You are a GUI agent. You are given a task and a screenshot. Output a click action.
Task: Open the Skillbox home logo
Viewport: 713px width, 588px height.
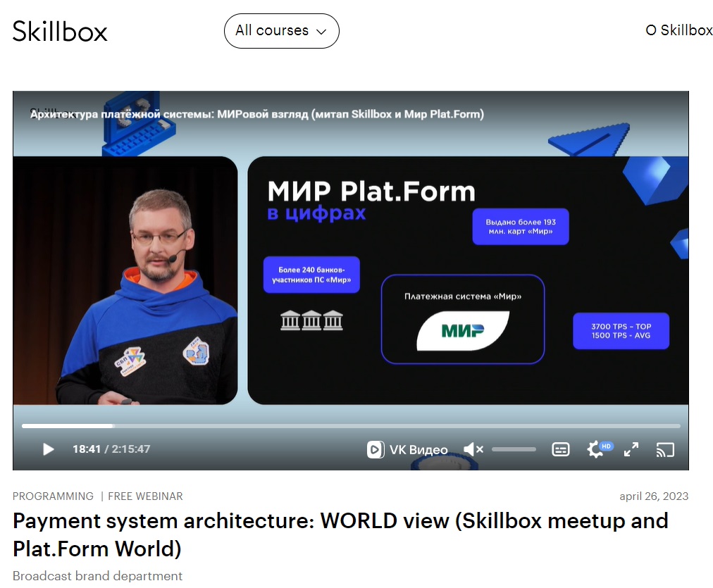tap(60, 31)
